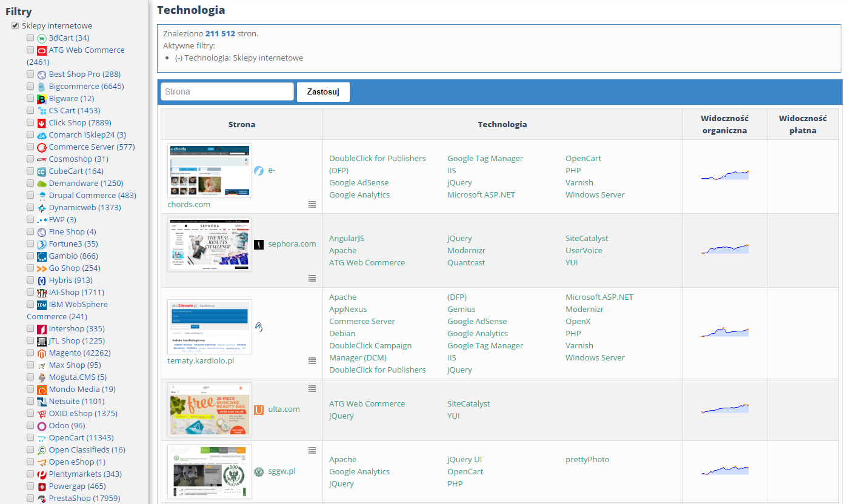
Task: Click the Drupal Commerce icon
Action: pos(42,196)
